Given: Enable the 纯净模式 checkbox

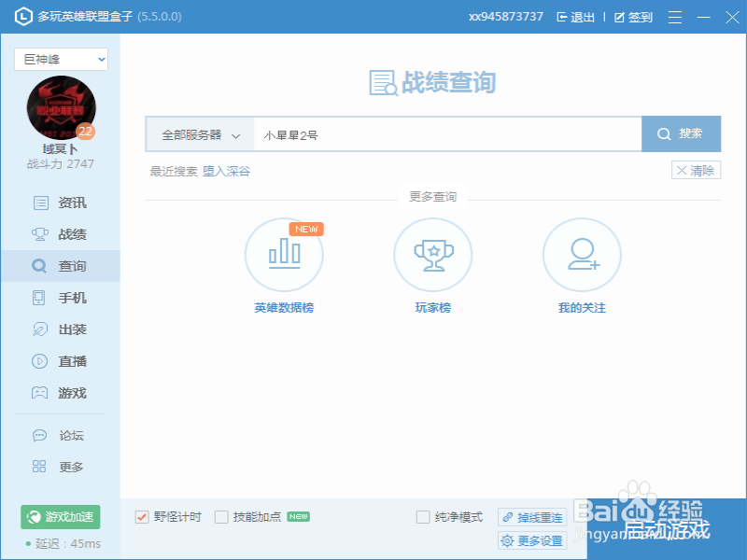Looking at the screenshot, I should (423, 517).
